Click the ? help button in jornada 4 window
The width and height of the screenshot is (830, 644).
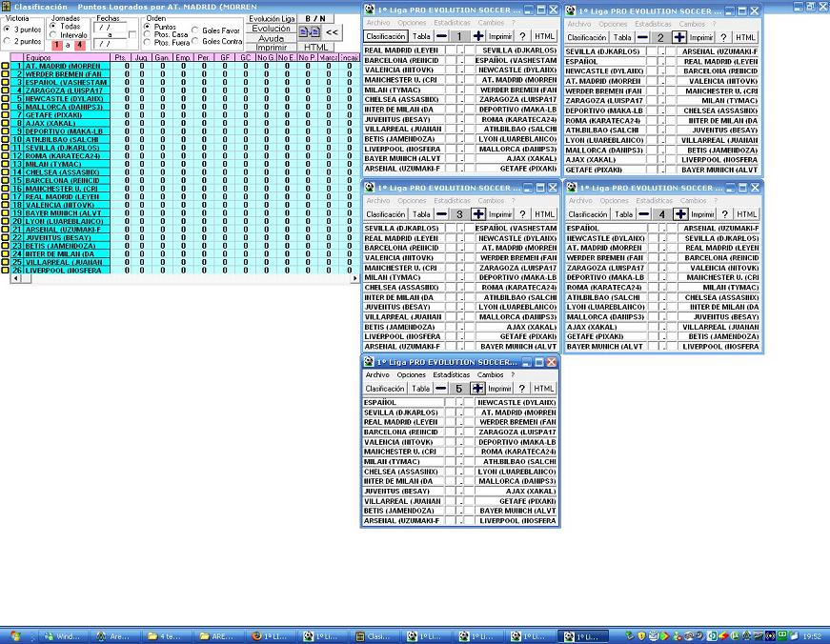pyautogui.click(x=724, y=213)
